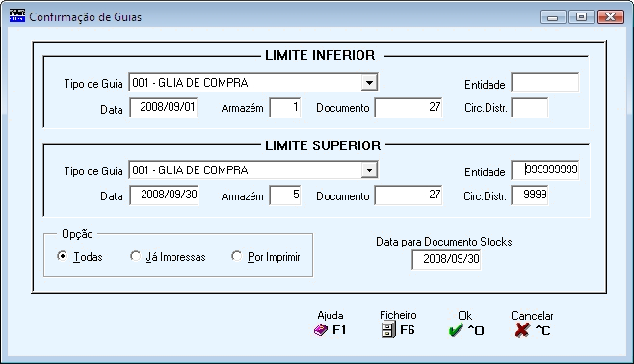Select the Todas radio option

(63, 256)
